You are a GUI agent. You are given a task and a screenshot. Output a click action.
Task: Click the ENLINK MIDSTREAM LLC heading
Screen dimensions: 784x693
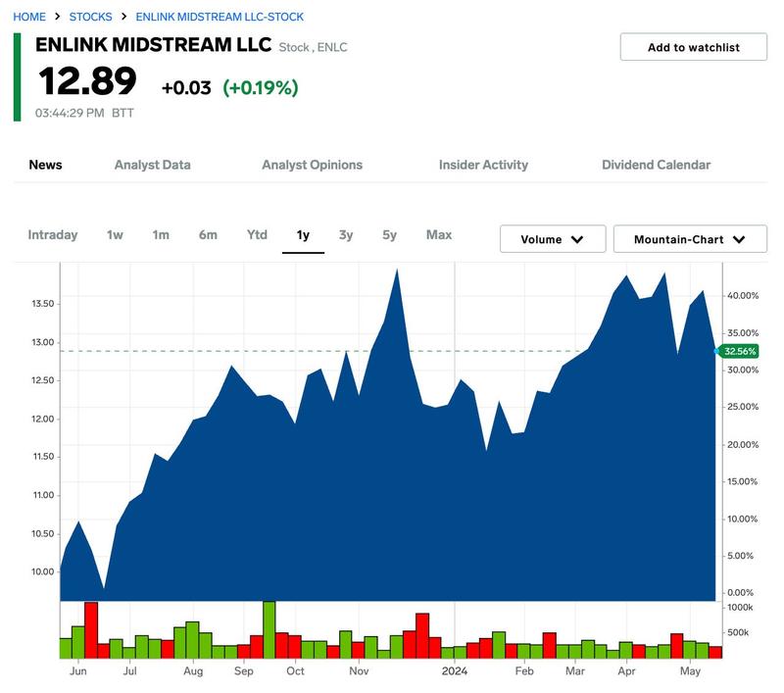pyautogui.click(x=154, y=45)
